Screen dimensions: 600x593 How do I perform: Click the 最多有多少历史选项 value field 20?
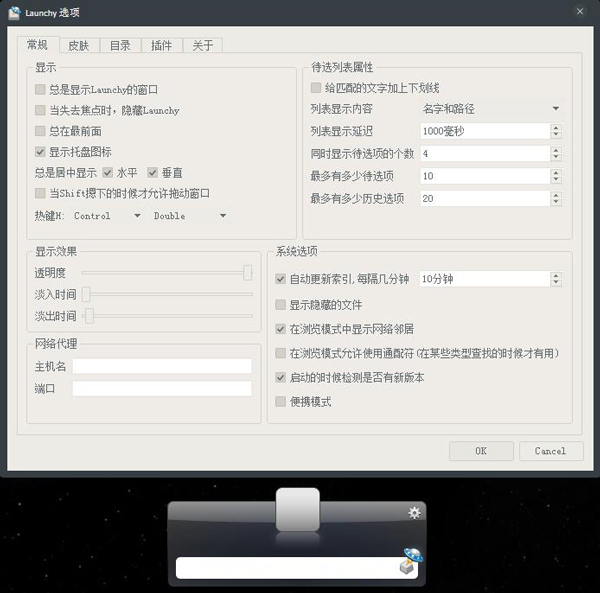485,199
